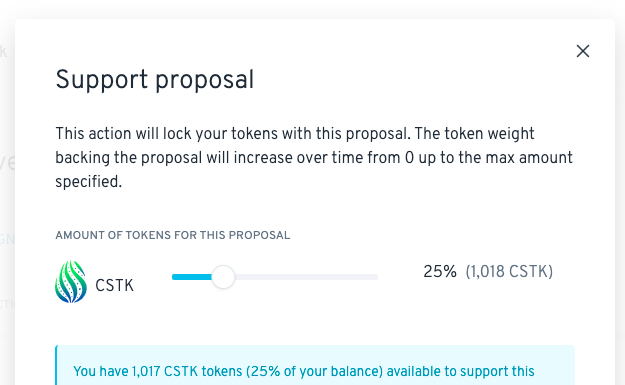Click the text 'You have 1,017 CSTK tokens'

(x=157, y=371)
